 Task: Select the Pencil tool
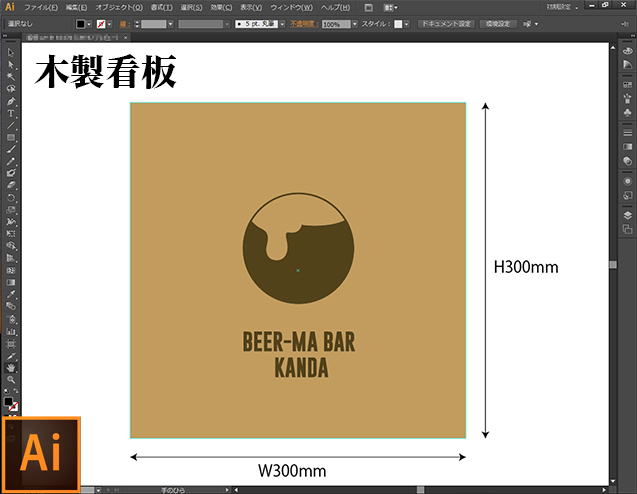coord(11,161)
